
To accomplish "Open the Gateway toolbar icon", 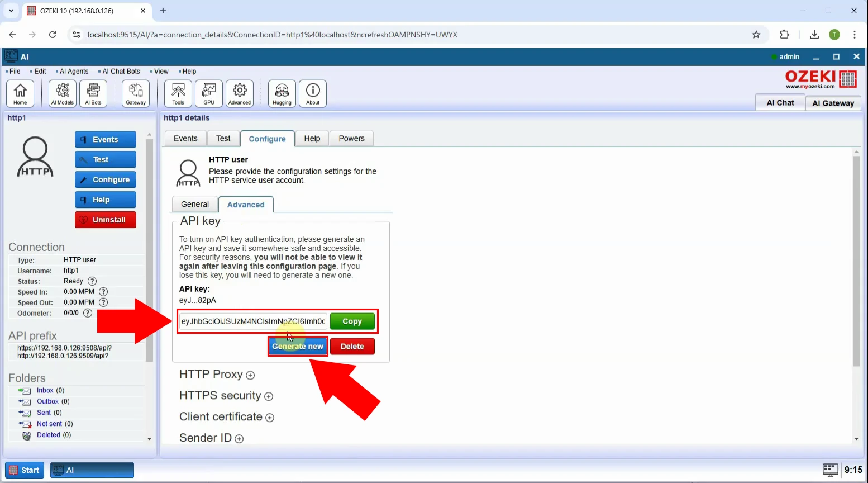I will [x=136, y=93].
